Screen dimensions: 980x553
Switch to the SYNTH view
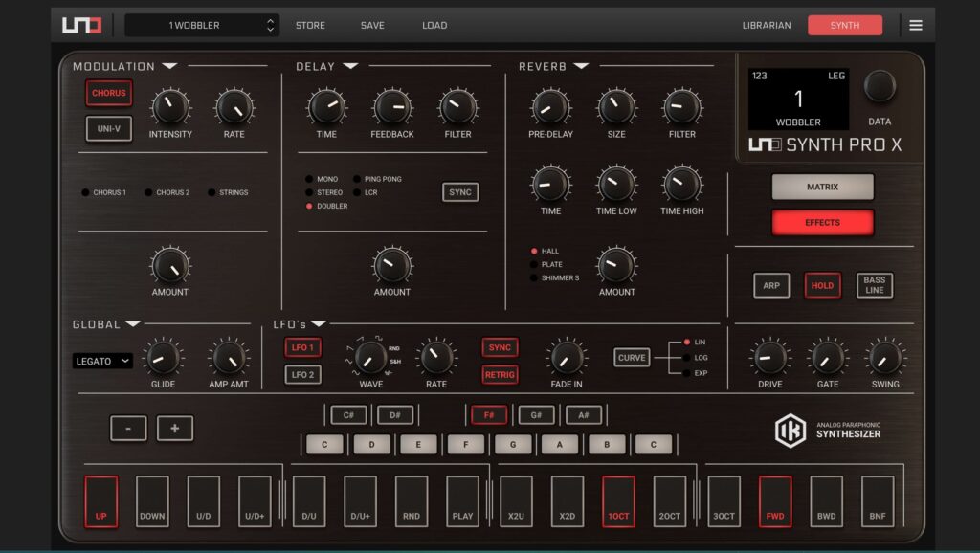[845, 25]
